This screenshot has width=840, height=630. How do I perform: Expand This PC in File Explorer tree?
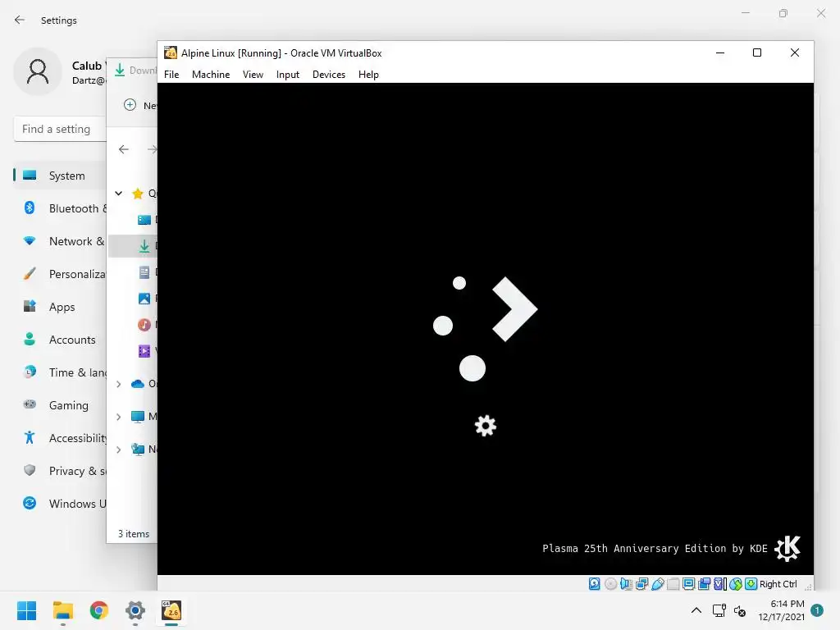point(119,416)
